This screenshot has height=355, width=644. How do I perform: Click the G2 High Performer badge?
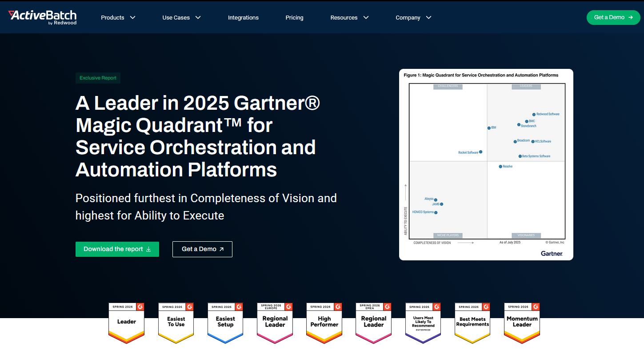324,323
